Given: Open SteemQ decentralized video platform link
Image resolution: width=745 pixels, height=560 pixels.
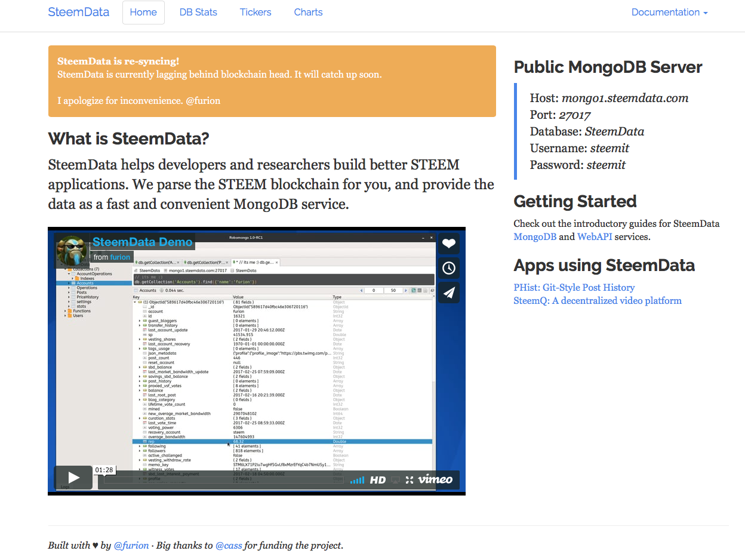Looking at the screenshot, I should click(x=598, y=300).
